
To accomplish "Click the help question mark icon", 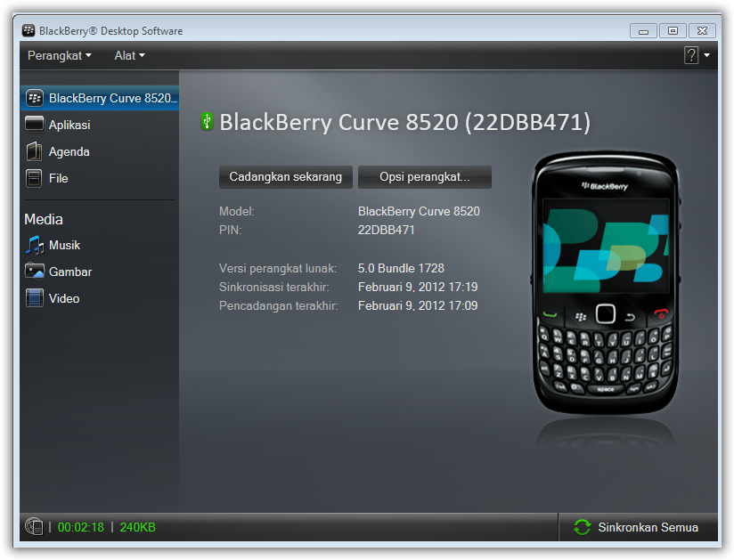I will coord(691,55).
